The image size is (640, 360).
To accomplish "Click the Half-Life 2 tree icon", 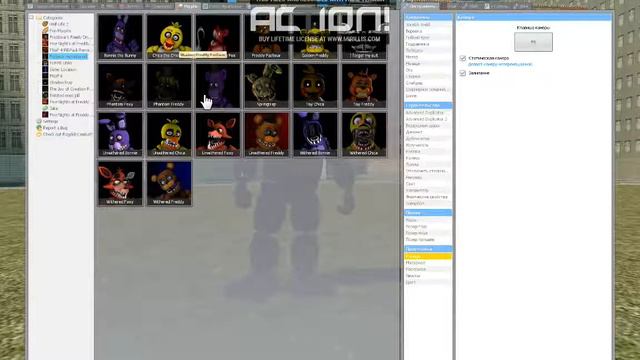I will (x=45, y=24).
